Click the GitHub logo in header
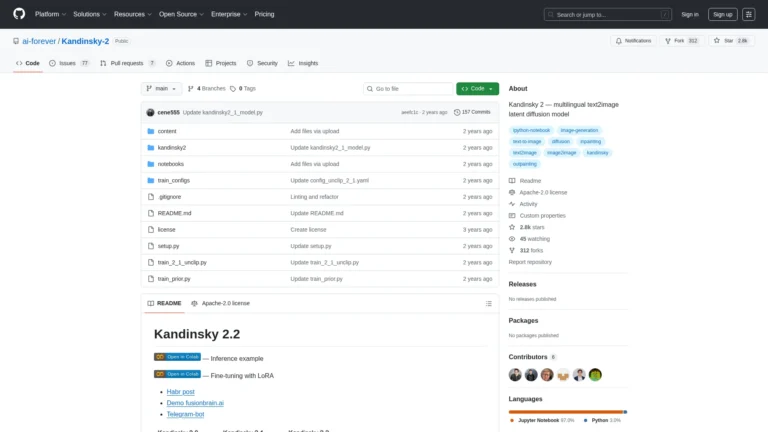This screenshot has height=432, width=768. click(x=19, y=14)
